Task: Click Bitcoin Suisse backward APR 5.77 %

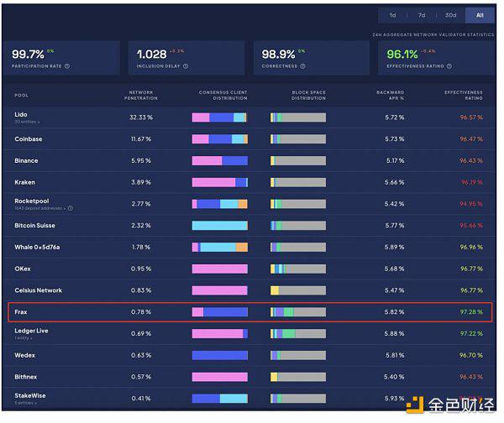Action: (395, 226)
